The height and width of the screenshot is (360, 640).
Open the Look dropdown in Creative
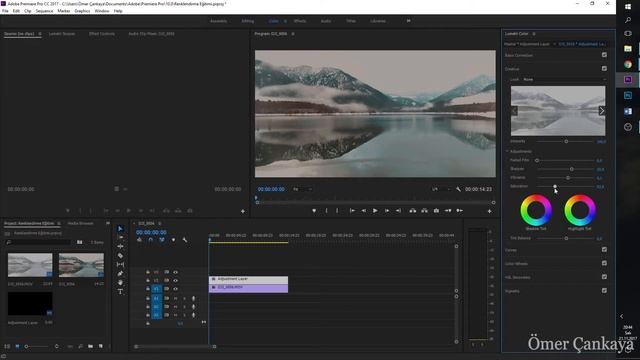tap(564, 80)
